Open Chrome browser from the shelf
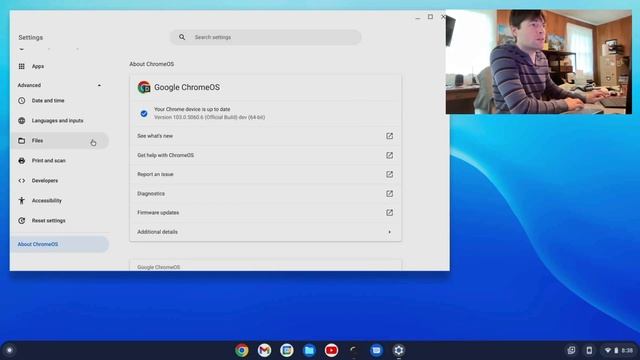This screenshot has height=360, width=640. [x=242, y=350]
